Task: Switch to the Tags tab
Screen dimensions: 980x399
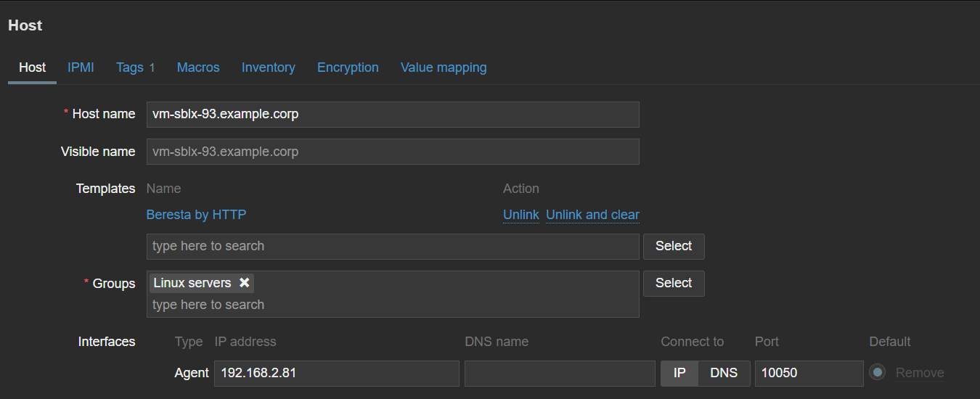Action: point(130,67)
